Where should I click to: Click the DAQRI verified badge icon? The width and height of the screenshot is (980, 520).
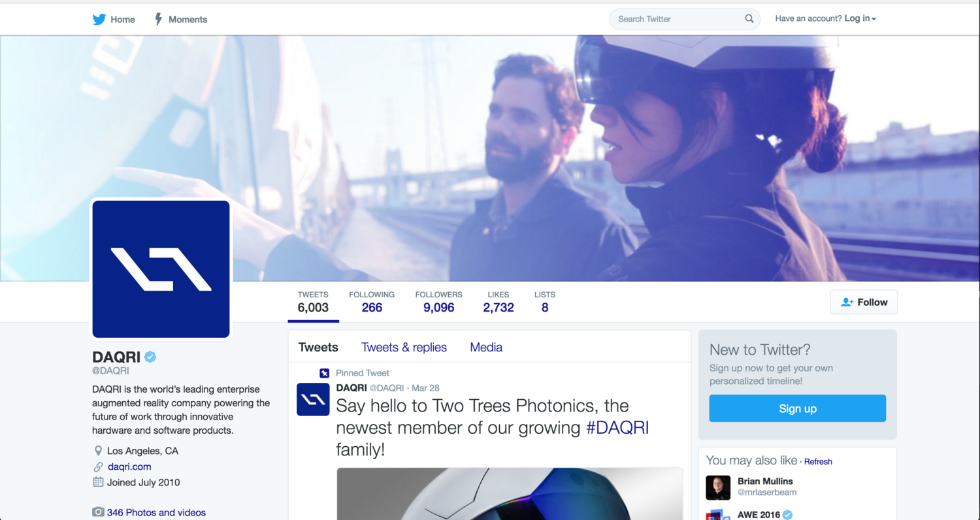coord(150,357)
